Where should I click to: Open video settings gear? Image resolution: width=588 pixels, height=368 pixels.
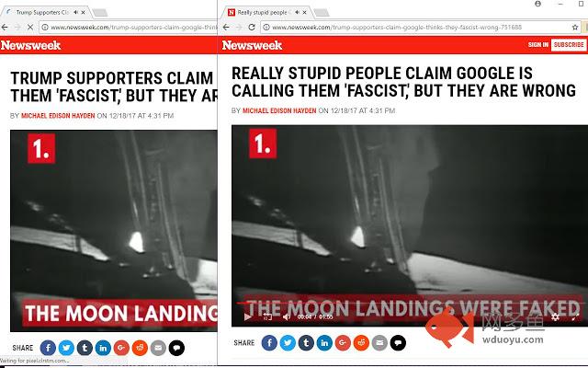555,317
